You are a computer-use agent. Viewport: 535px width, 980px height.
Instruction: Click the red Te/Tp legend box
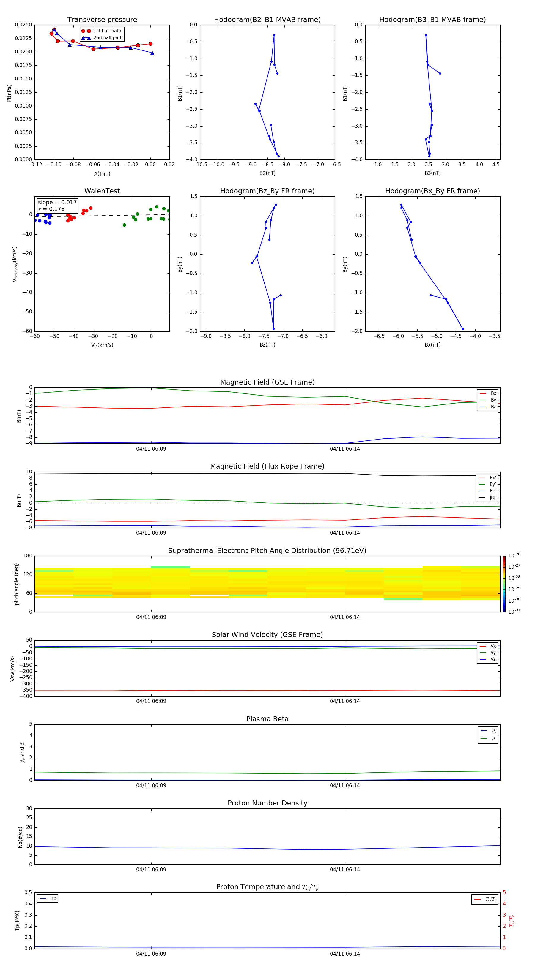click(x=484, y=899)
